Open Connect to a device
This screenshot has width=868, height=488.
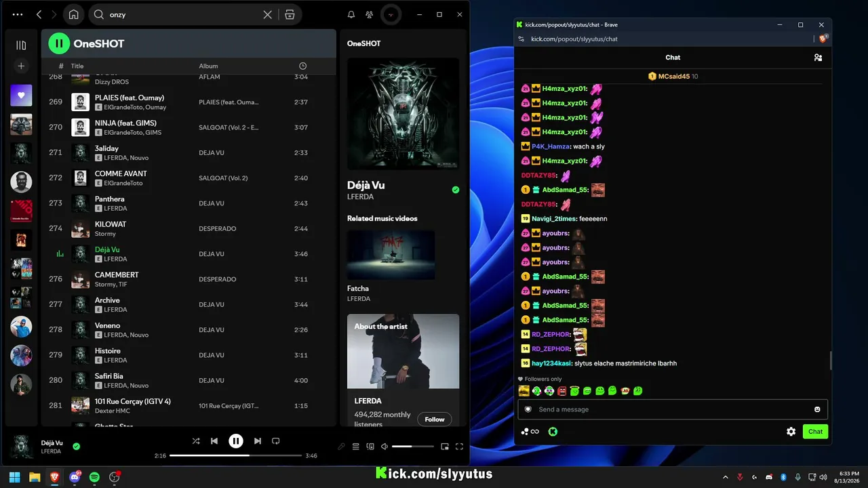[x=370, y=447]
